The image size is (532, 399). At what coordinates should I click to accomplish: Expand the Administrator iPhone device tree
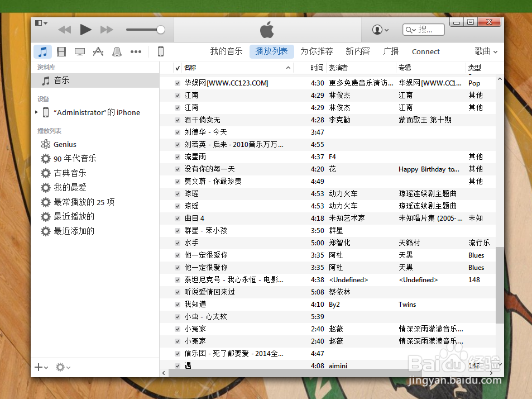(36, 112)
